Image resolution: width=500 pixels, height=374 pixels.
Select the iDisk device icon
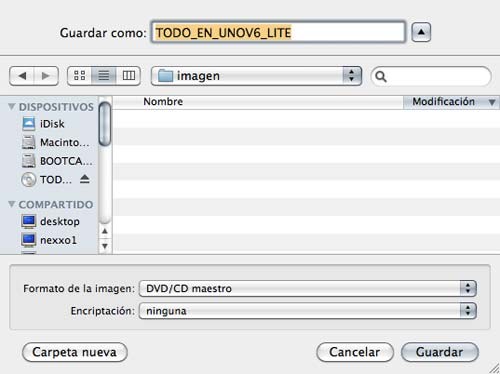click(29, 124)
